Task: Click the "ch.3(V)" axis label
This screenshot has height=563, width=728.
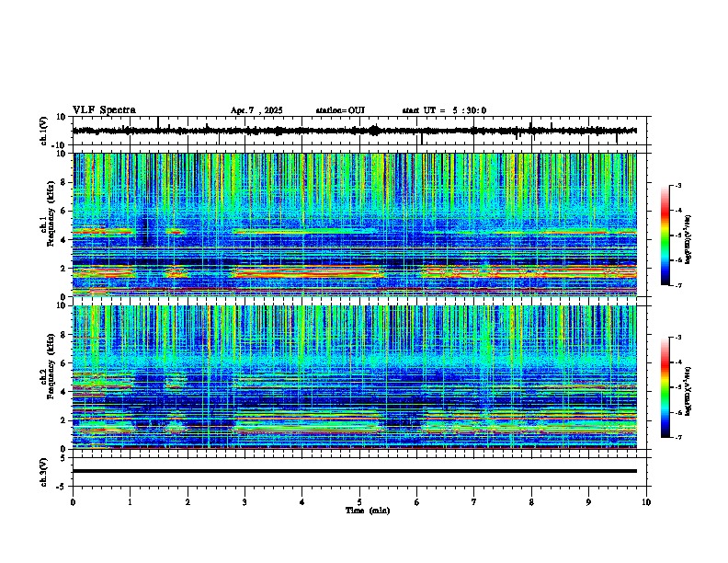Action: point(44,472)
